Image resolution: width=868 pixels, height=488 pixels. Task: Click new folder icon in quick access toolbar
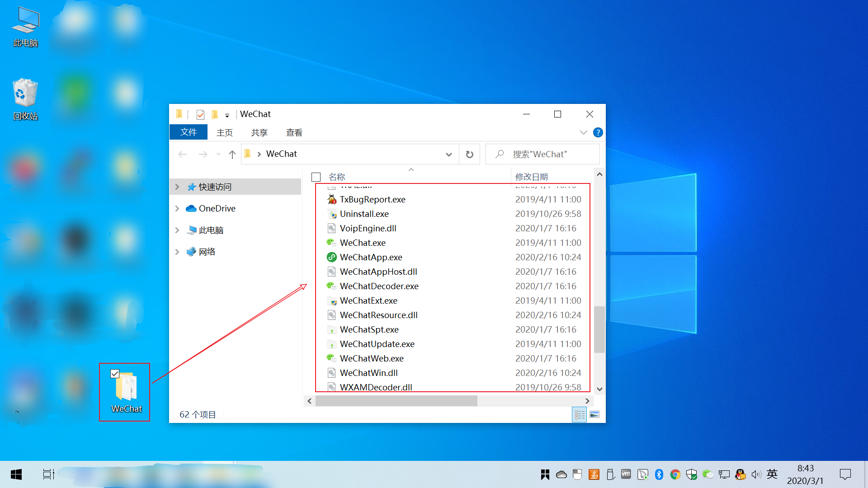click(x=215, y=114)
